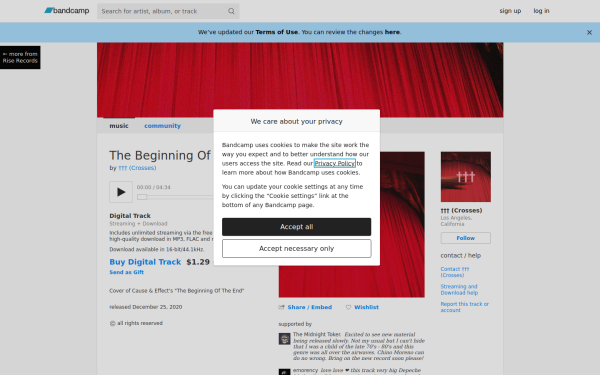Click Buy Digital Track

tap(145, 262)
